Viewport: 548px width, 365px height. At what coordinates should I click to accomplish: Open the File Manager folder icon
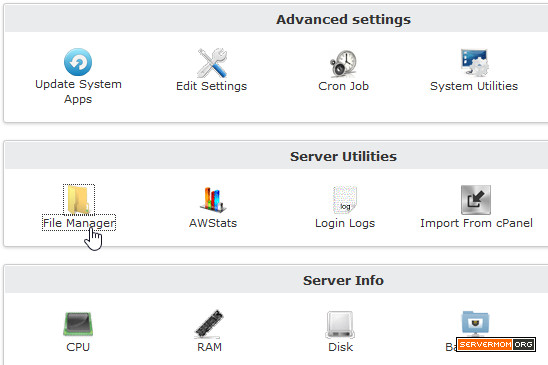point(79,199)
